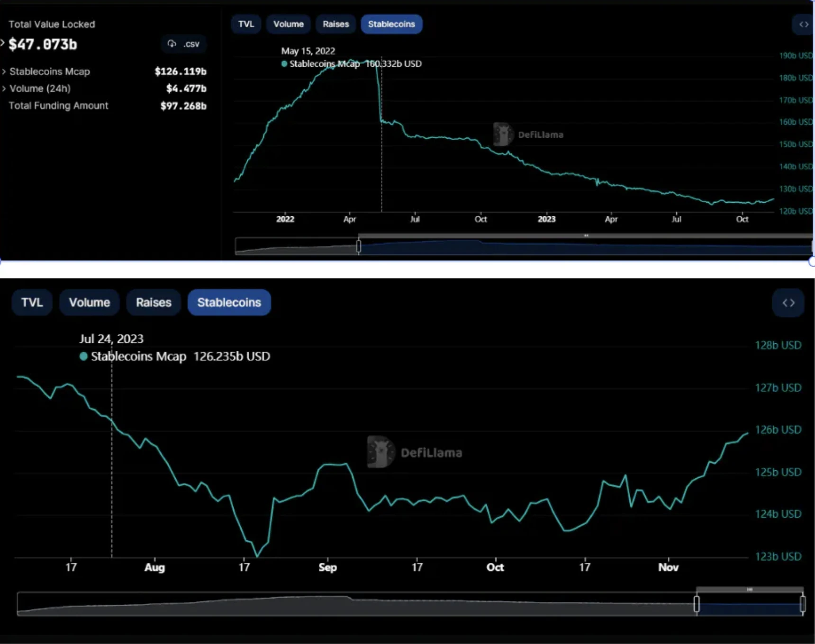Toggle Volume series on the top chart

coord(288,24)
